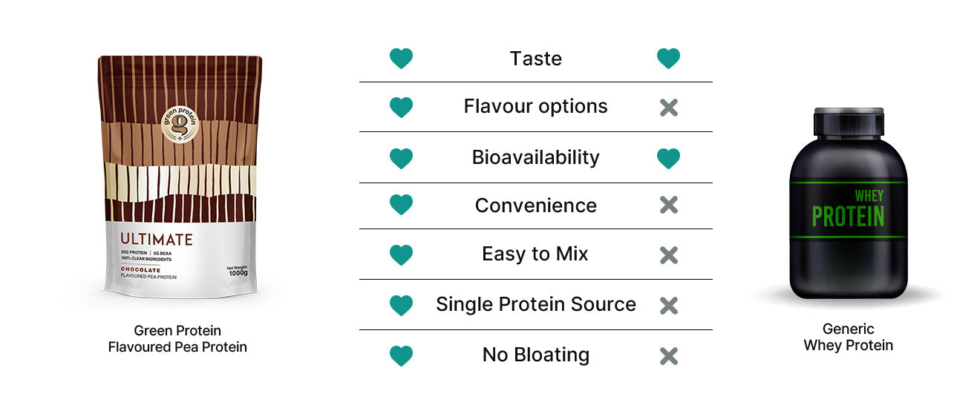
Task: Click the whey heart icon for Bioavailability
Action: tap(668, 158)
